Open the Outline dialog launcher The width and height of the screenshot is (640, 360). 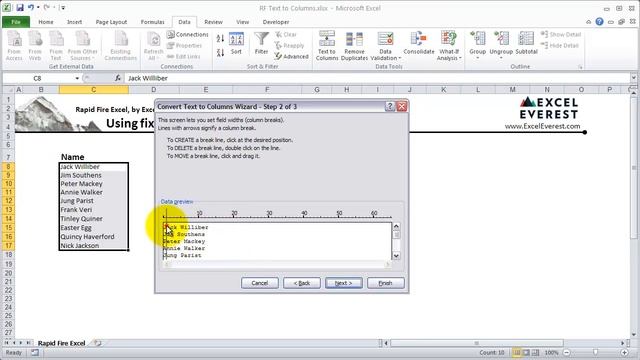580,67
